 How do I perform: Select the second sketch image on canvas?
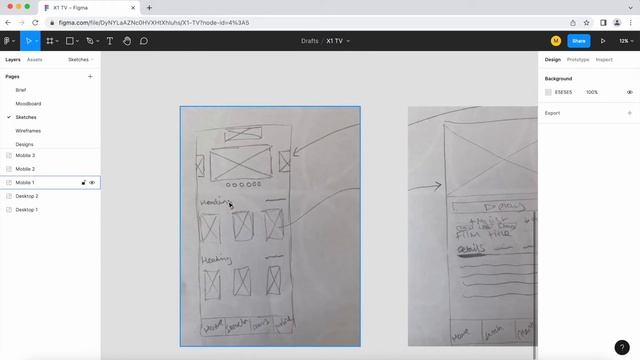point(473,226)
